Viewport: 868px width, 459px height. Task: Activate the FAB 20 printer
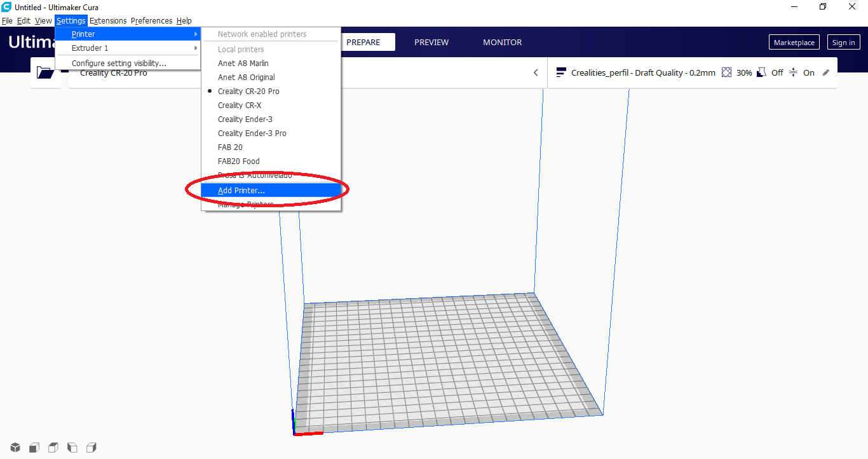[x=271, y=147]
